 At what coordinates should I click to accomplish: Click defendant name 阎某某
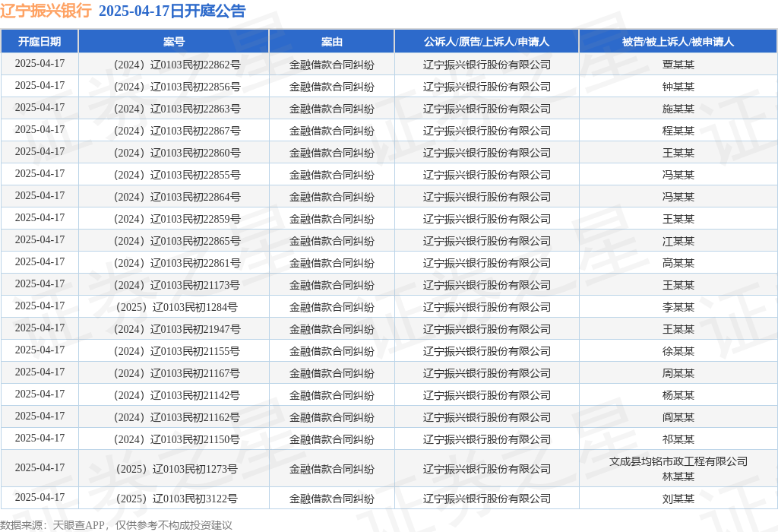point(678,417)
